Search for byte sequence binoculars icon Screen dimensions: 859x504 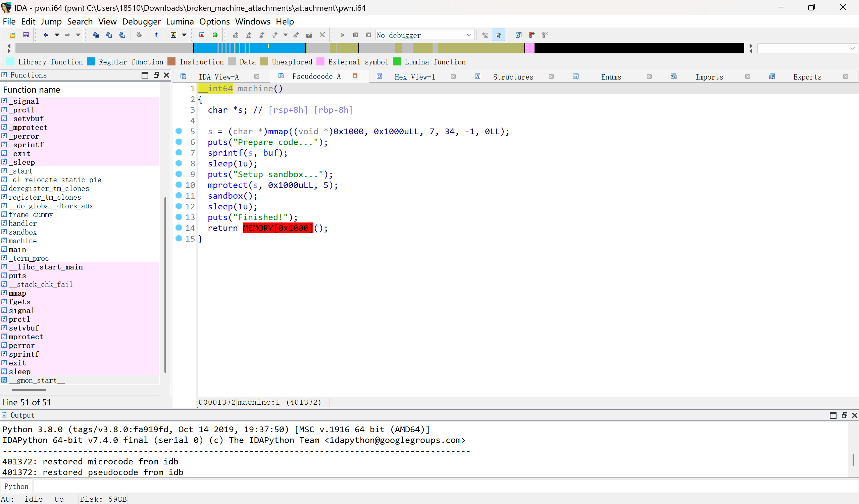(x=122, y=35)
